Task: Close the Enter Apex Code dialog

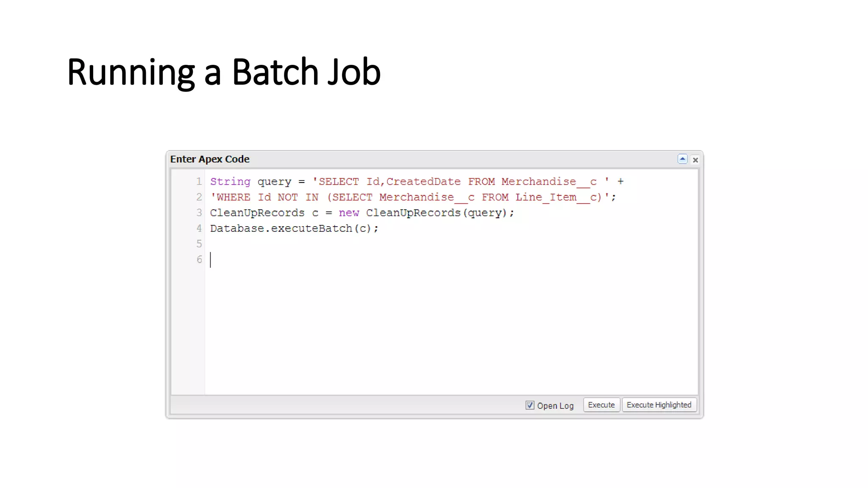Action: (x=696, y=160)
